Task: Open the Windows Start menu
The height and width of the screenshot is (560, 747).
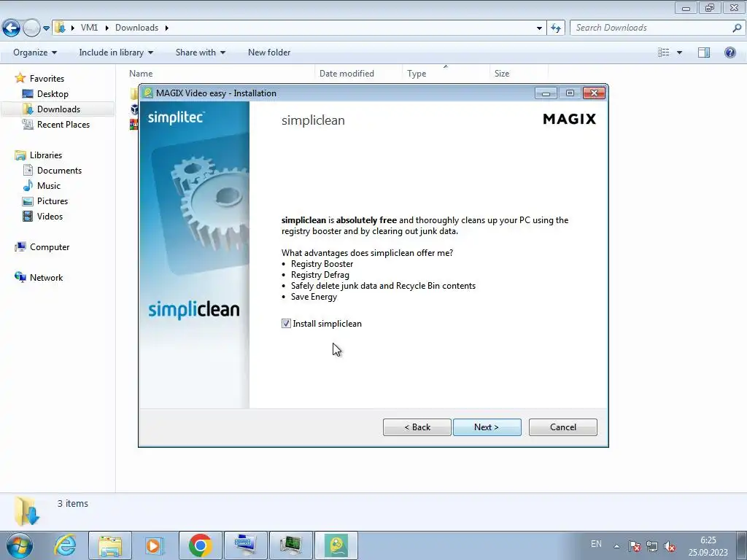Action: 20,545
